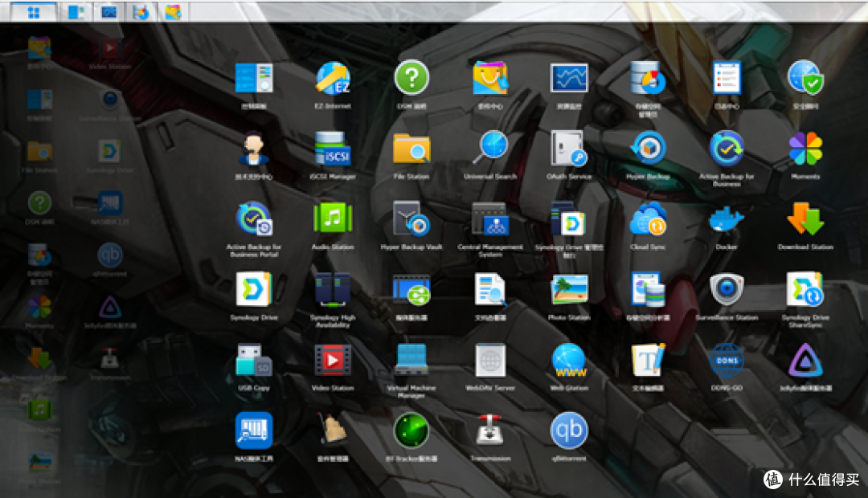Open Video Station in the Main Menu grid

pos(333,360)
